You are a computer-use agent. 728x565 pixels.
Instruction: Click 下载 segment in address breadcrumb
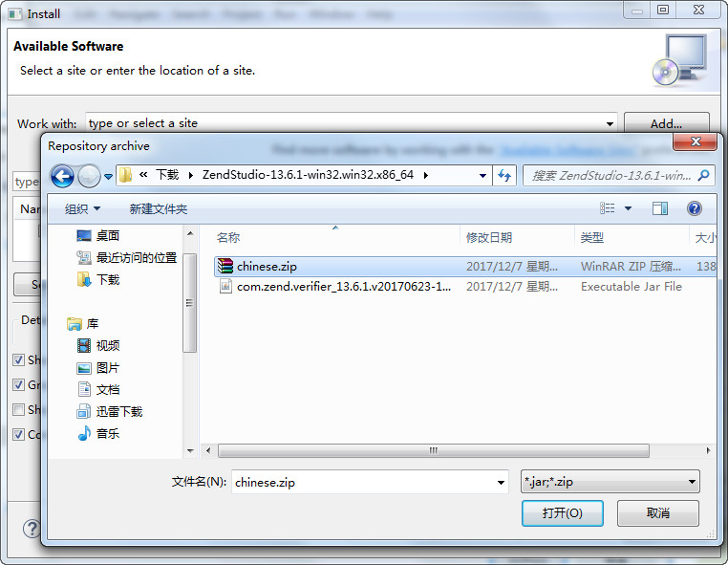click(x=167, y=175)
